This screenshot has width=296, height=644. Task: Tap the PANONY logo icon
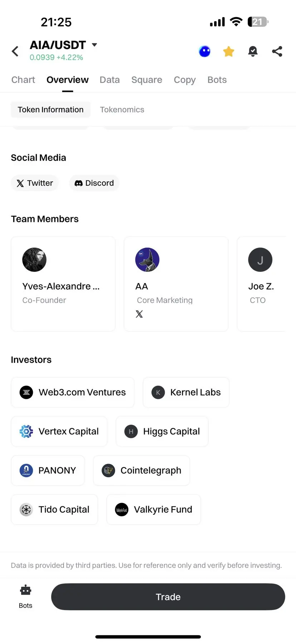[26, 470]
